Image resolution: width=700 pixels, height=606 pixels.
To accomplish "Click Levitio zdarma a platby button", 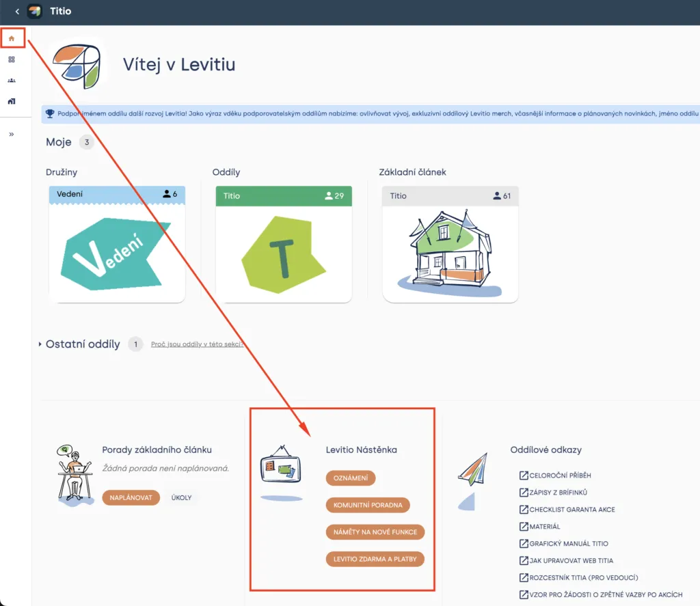I will pyautogui.click(x=375, y=559).
